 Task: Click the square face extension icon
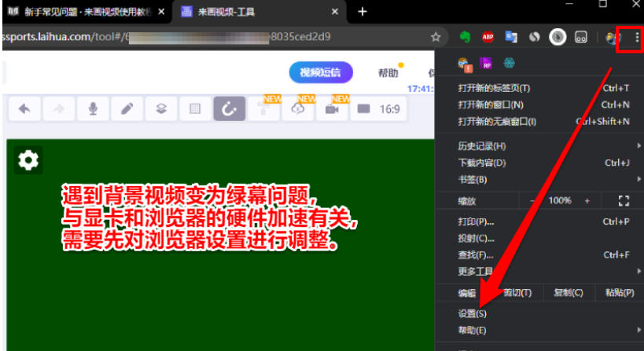581,38
